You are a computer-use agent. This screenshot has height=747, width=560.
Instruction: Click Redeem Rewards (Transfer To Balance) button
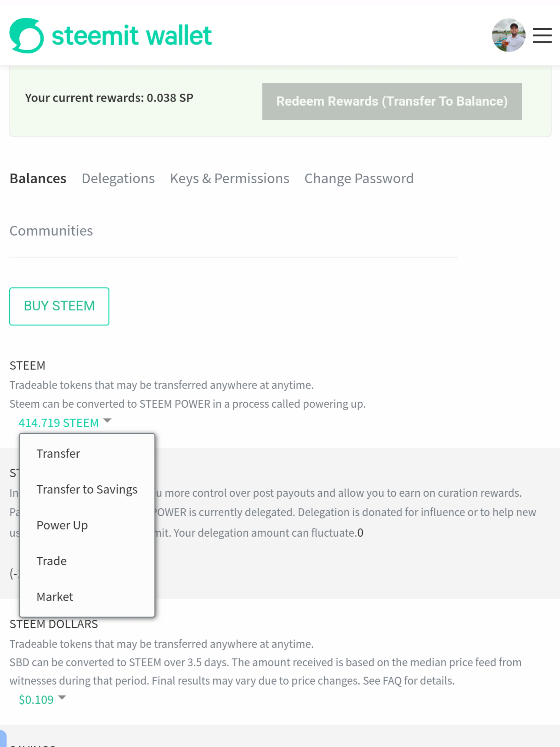392,101
